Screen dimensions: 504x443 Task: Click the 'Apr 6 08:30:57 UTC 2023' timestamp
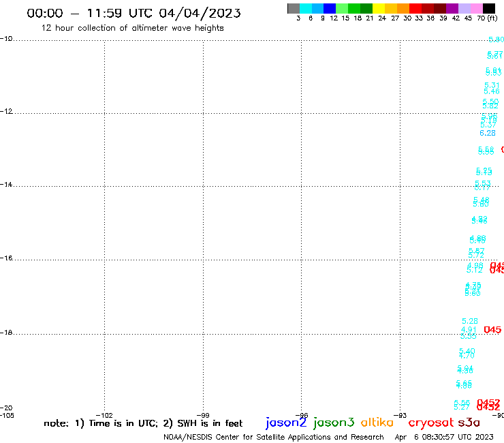(444, 437)
